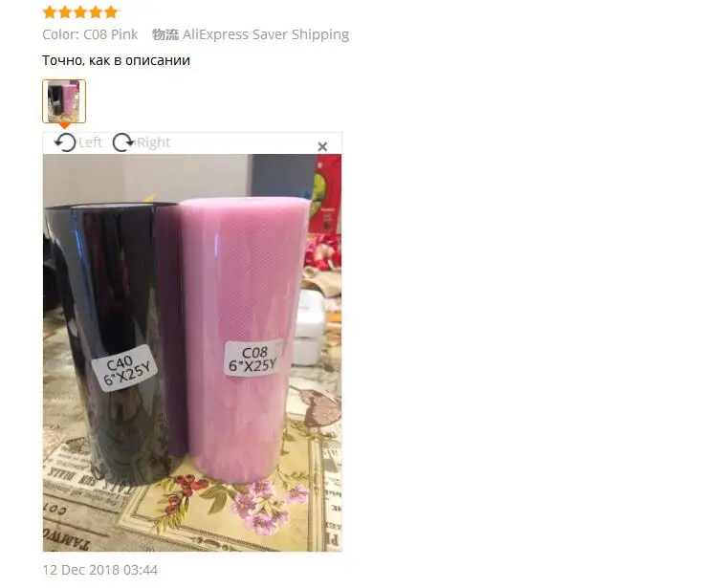Screen dimensions: 724x588
Task: Click the 物流 logistics label
Action: click(x=165, y=34)
